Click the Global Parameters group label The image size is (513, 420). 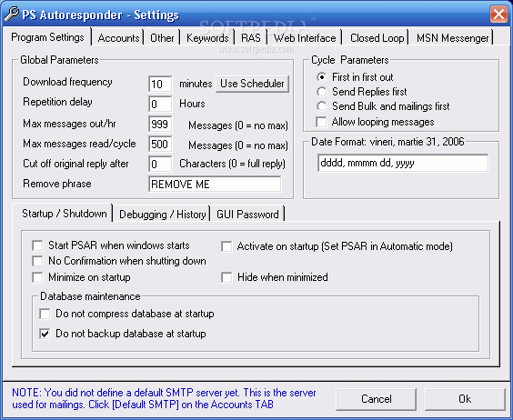pos(59,60)
